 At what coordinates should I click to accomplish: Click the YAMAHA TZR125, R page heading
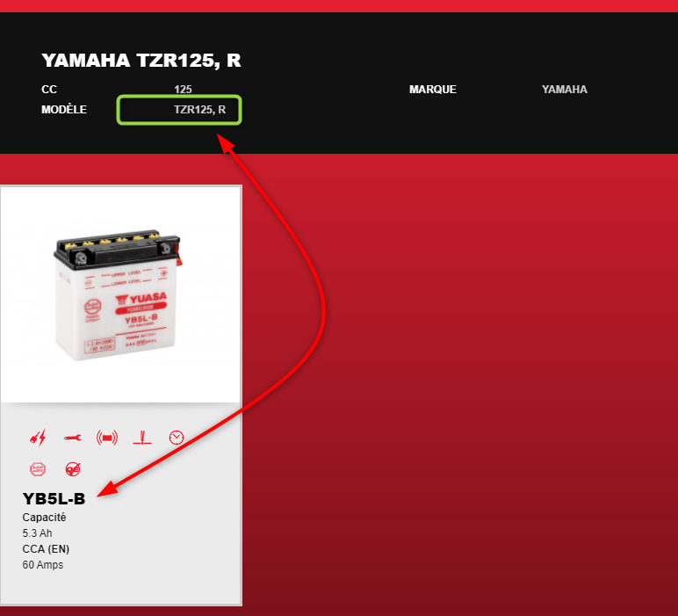pyautogui.click(x=141, y=60)
